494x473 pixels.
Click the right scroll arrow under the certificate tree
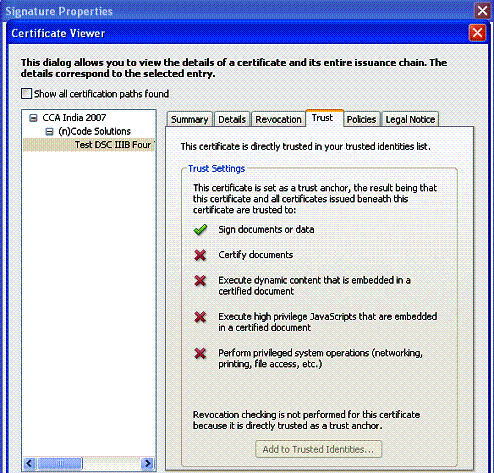click(x=147, y=463)
